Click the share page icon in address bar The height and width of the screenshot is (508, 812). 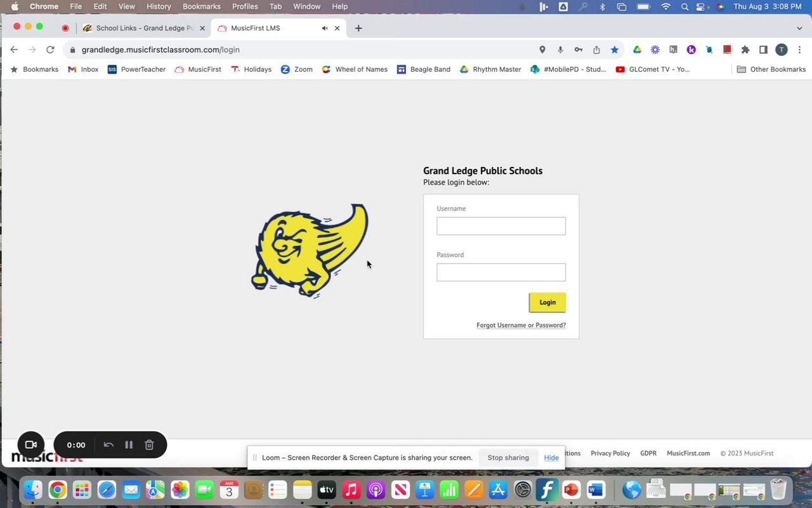click(596, 50)
